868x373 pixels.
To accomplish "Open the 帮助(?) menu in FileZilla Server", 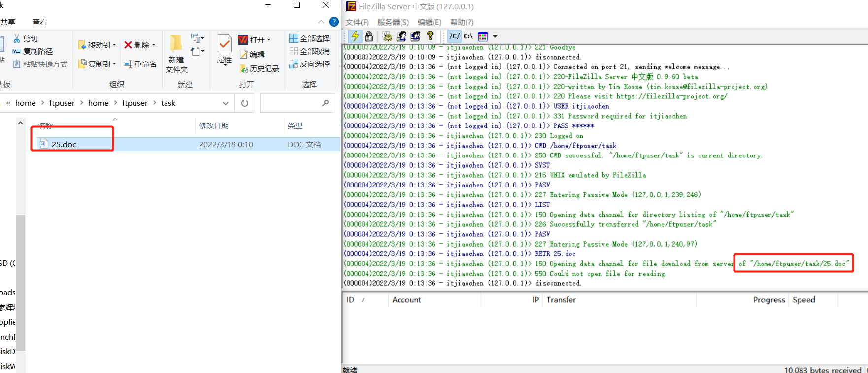I will point(462,22).
